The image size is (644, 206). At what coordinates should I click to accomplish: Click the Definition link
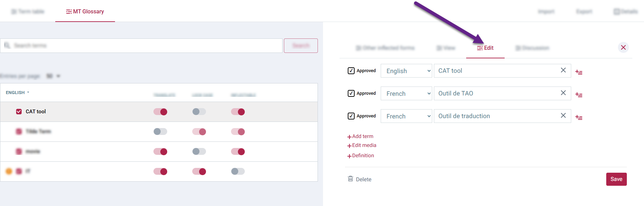coord(363,156)
